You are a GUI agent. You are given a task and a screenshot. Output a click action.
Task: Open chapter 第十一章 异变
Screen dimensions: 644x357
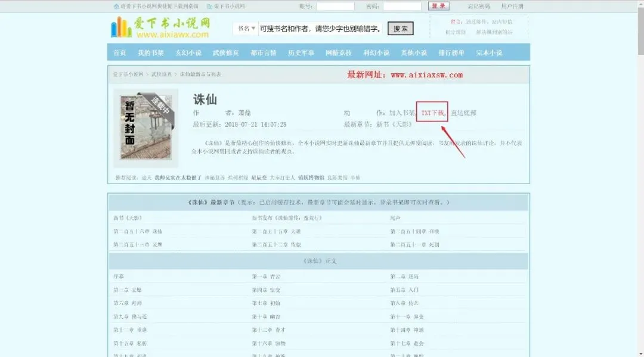[407, 317]
